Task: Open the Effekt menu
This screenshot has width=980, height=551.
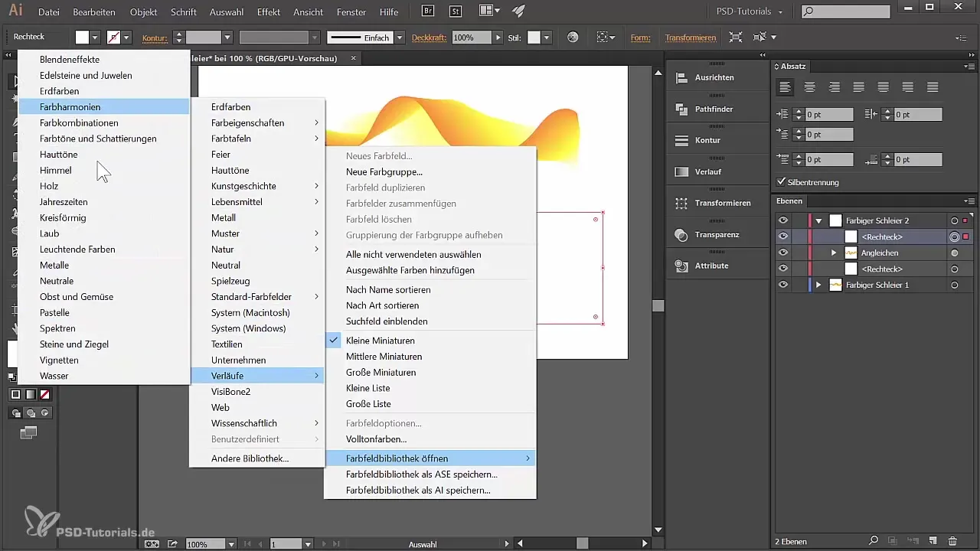Action: (268, 12)
